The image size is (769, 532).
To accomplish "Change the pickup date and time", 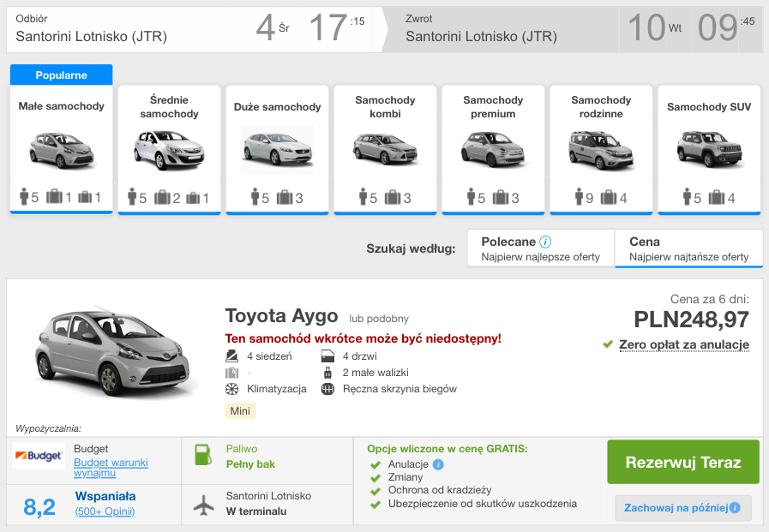I will [310, 29].
